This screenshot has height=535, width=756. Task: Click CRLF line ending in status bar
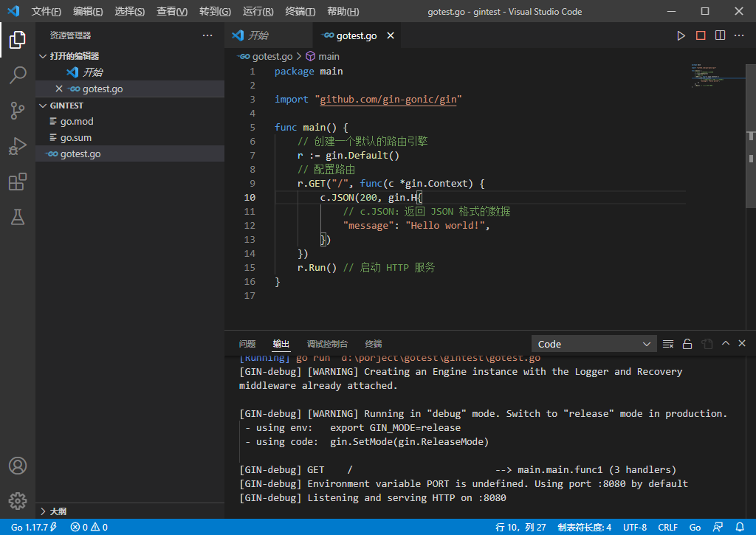(667, 528)
